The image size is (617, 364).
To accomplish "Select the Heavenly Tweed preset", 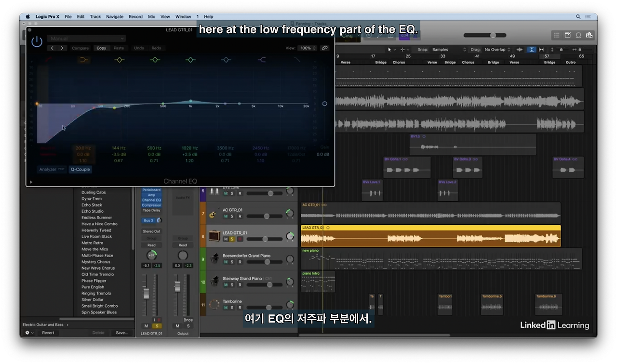I will pos(96,230).
